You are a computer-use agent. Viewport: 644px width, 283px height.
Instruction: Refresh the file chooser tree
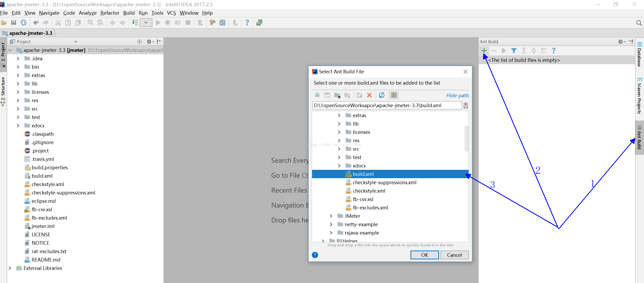(x=382, y=95)
